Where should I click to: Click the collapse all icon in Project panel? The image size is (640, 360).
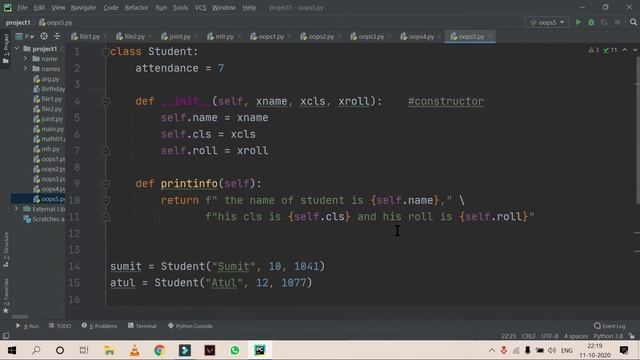pos(57,36)
